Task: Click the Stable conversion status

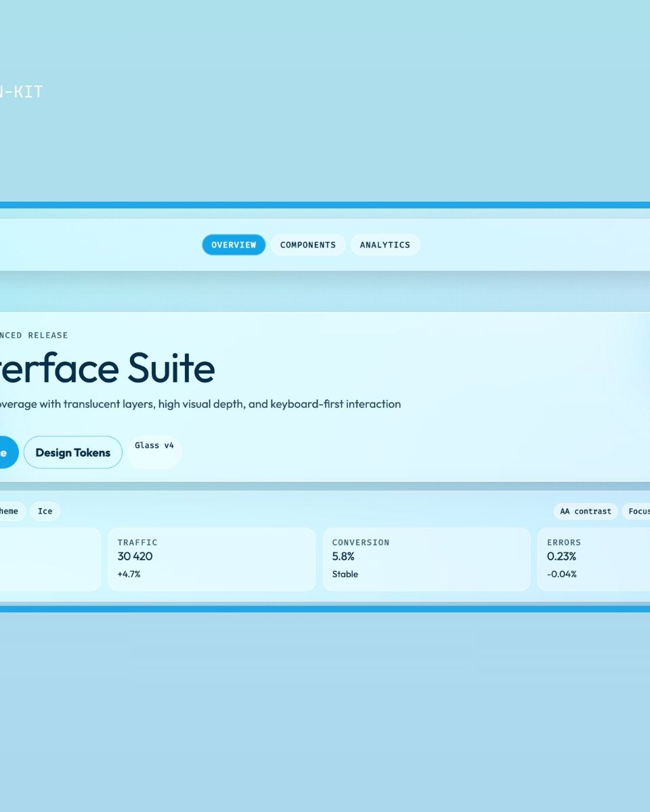Action: pos(345,574)
